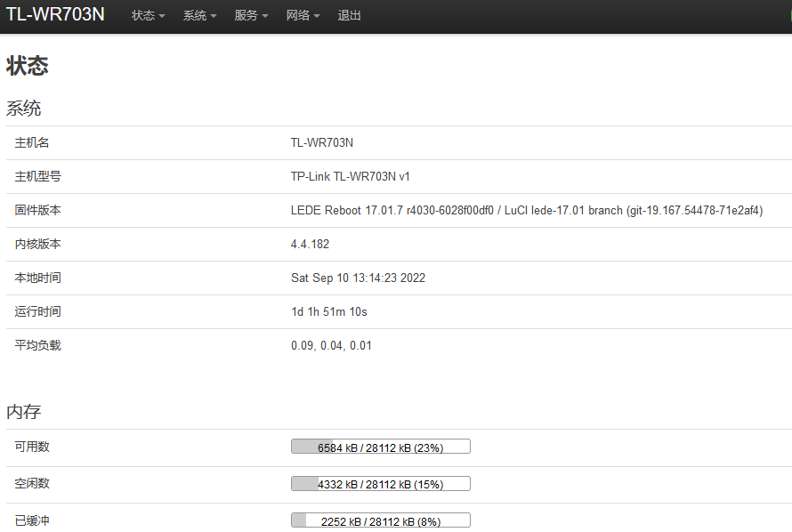Select kernel version 4.4.182
Viewport: 792px width, 532px height.
point(311,245)
